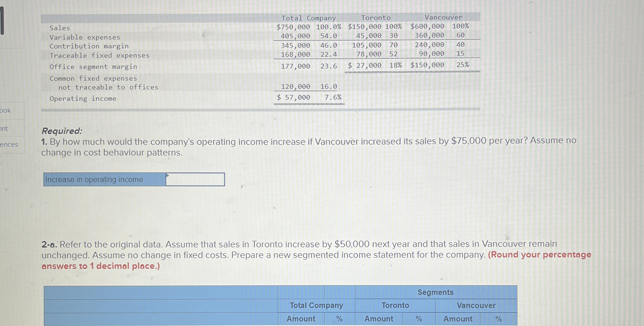Image resolution: width=644 pixels, height=326 pixels.
Task: Click Vancouver sales value $600,000
Action: click(x=427, y=26)
